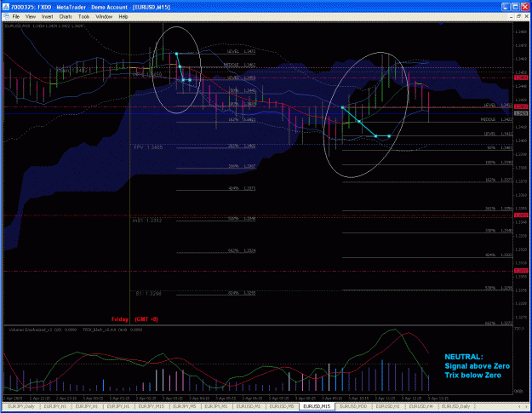This screenshot has width=532, height=413.
Task: Click 'Trix below Zero' annotation text
Action: point(472,376)
